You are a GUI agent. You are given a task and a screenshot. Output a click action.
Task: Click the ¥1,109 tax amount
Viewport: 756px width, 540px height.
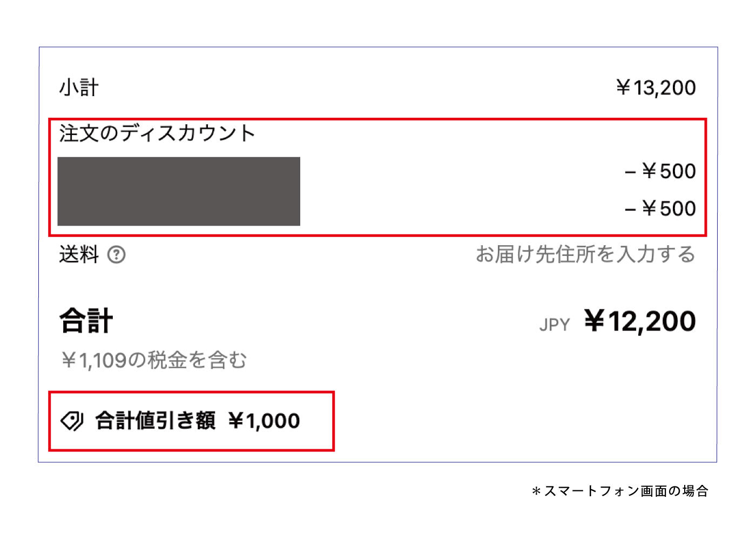point(94,360)
